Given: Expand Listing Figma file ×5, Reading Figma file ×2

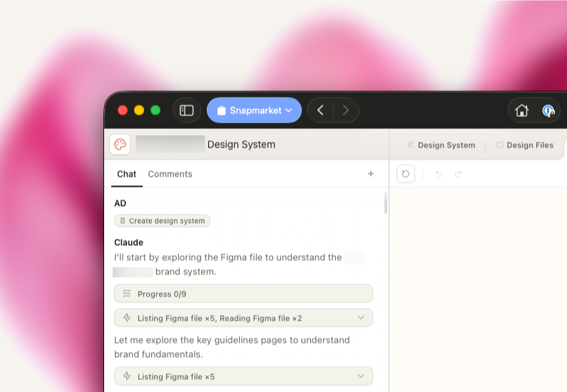Looking at the screenshot, I should [243, 318].
